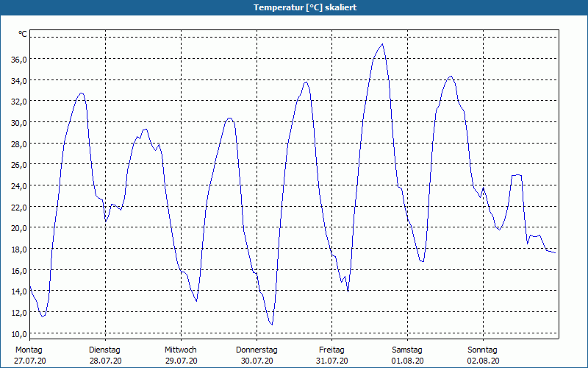This screenshot has height=368, width=588.
Task: Click the Donnerstag day label
Action: pyautogui.click(x=257, y=350)
